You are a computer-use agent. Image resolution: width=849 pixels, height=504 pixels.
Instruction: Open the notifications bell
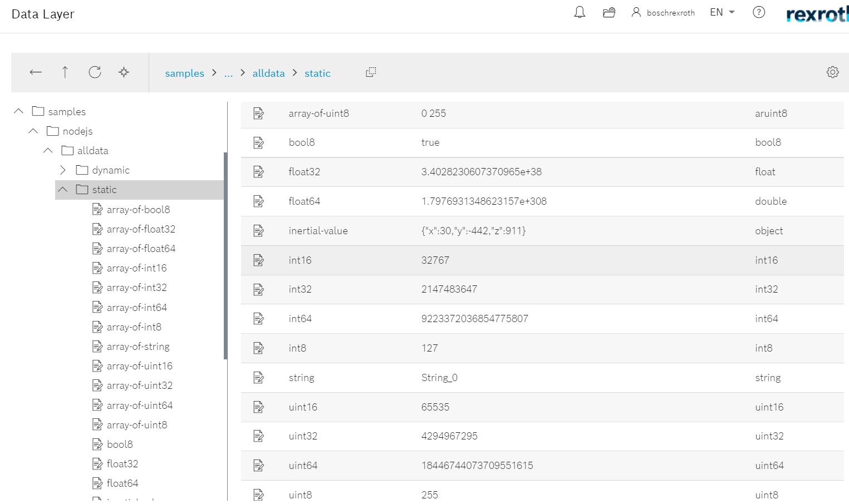[579, 12]
